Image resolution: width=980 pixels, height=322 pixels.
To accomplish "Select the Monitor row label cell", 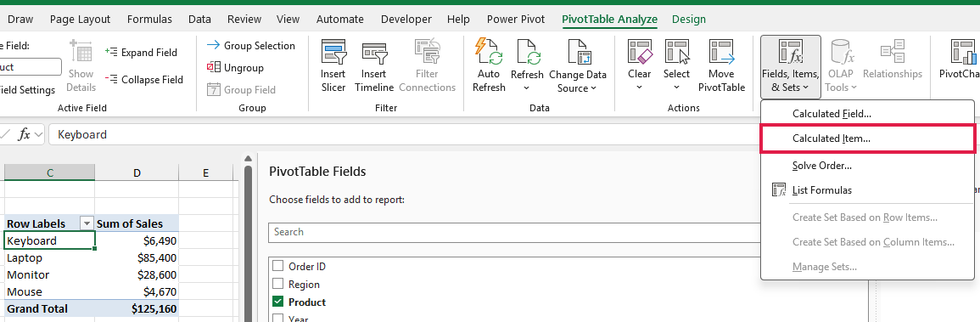I will pos(49,274).
